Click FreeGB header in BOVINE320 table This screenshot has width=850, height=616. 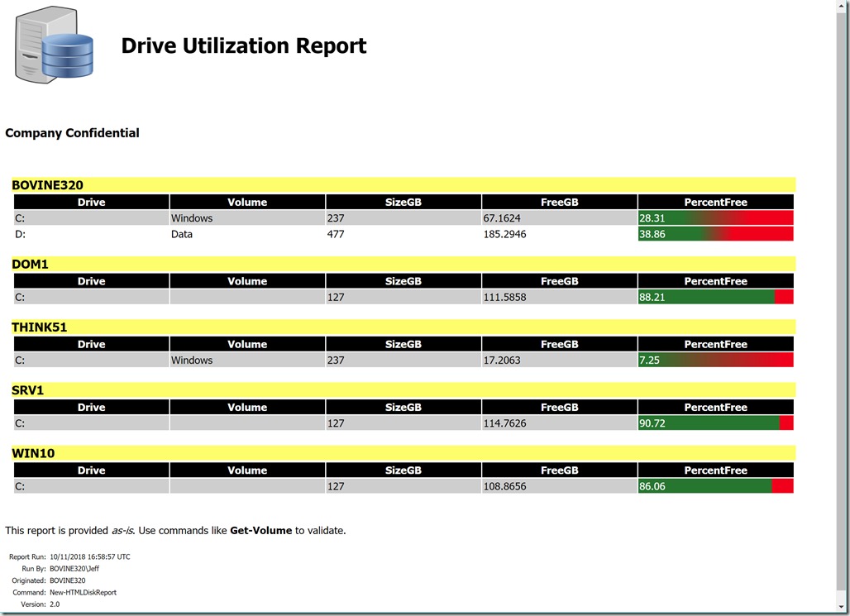(560, 203)
